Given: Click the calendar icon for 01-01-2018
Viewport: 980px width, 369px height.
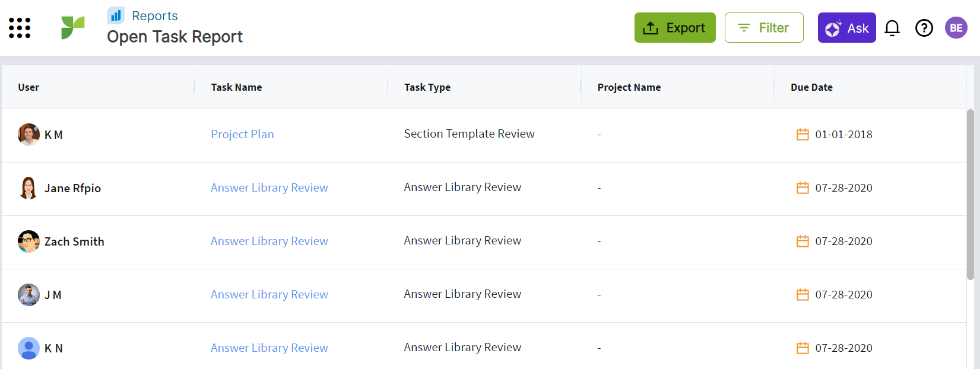Looking at the screenshot, I should click(803, 134).
